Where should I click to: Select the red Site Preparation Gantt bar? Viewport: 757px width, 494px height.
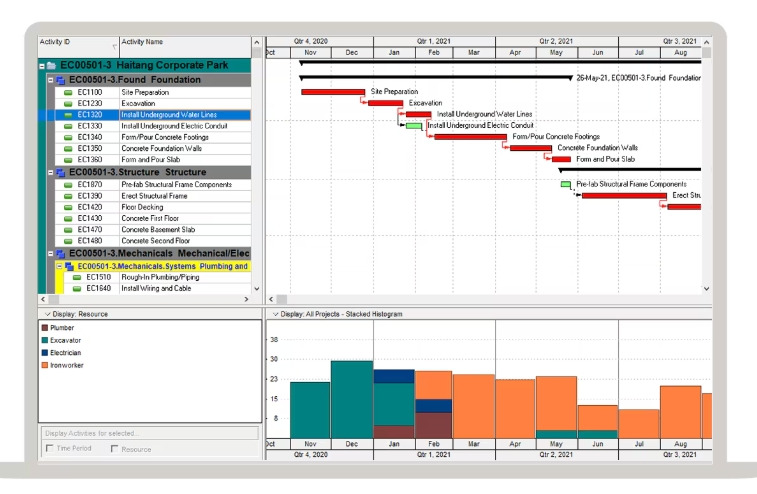point(332,92)
